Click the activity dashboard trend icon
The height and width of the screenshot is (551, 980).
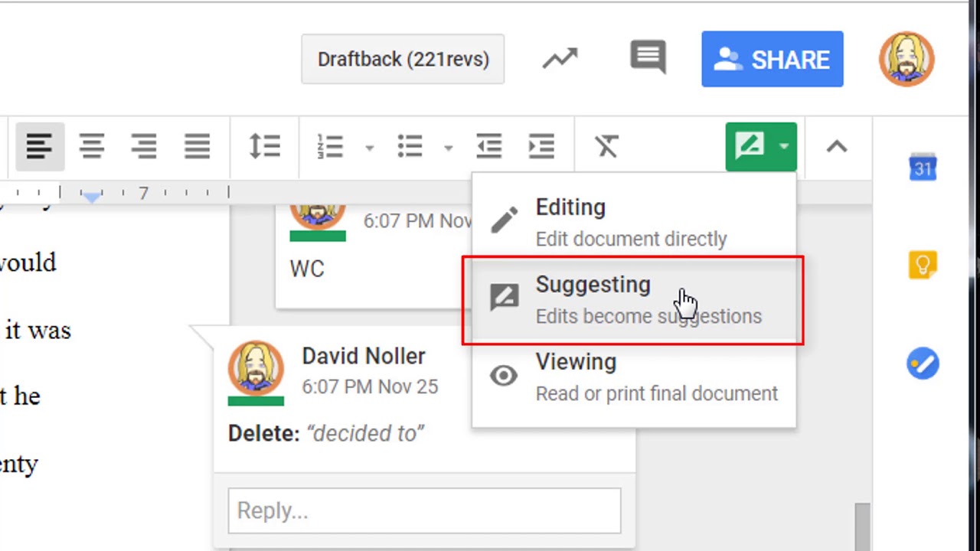click(560, 59)
